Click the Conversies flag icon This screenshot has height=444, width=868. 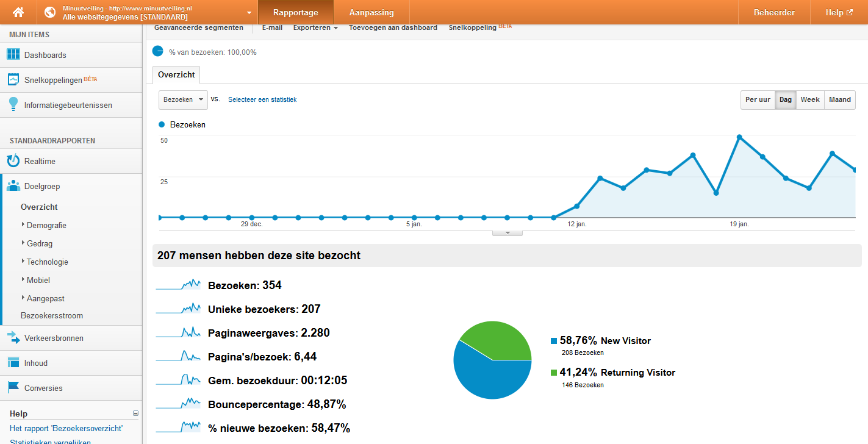point(13,388)
